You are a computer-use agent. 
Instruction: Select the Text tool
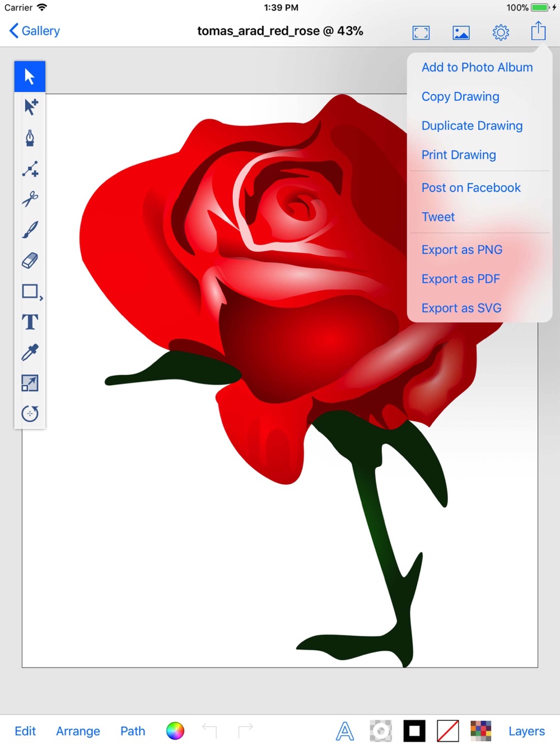click(x=30, y=322)
